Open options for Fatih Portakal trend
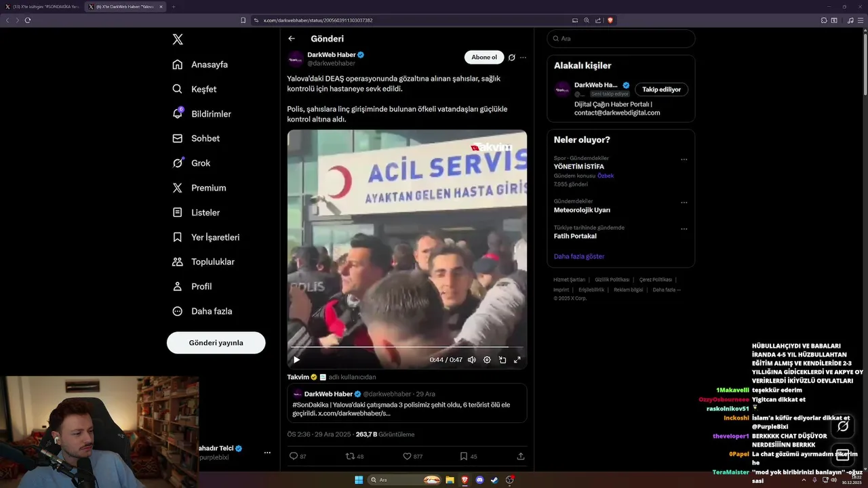Viewport: 868px width, 488px height. (x=684, y=229)
